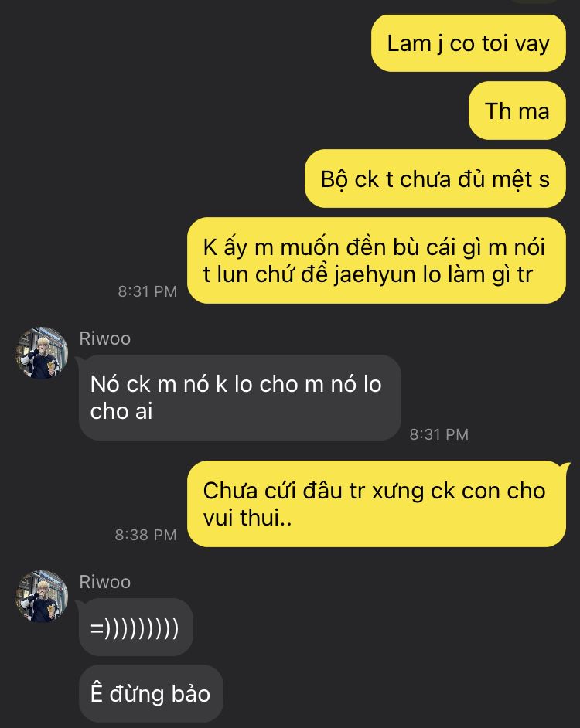Tap Riwoo's avatar beside 'Nó ck m' message

42,353
